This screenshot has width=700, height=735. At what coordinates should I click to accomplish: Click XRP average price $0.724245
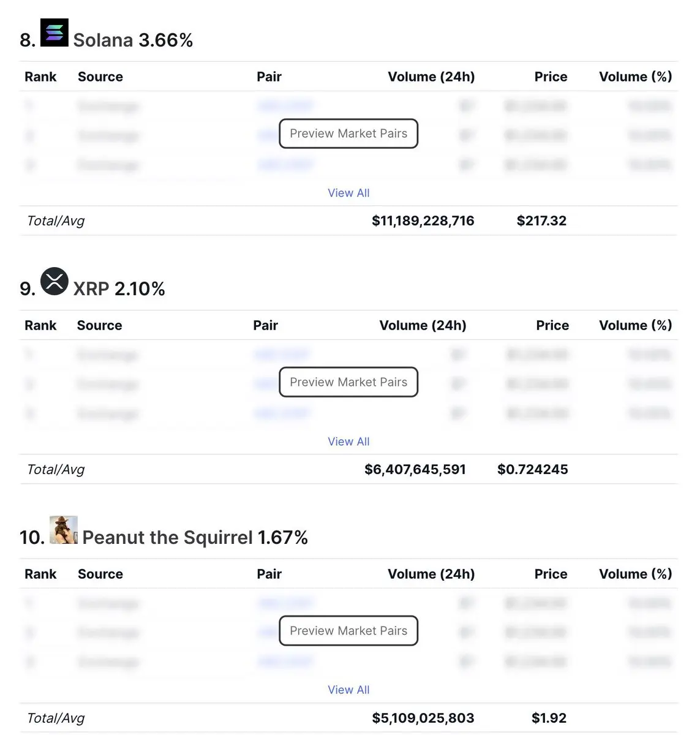[532, 470]
